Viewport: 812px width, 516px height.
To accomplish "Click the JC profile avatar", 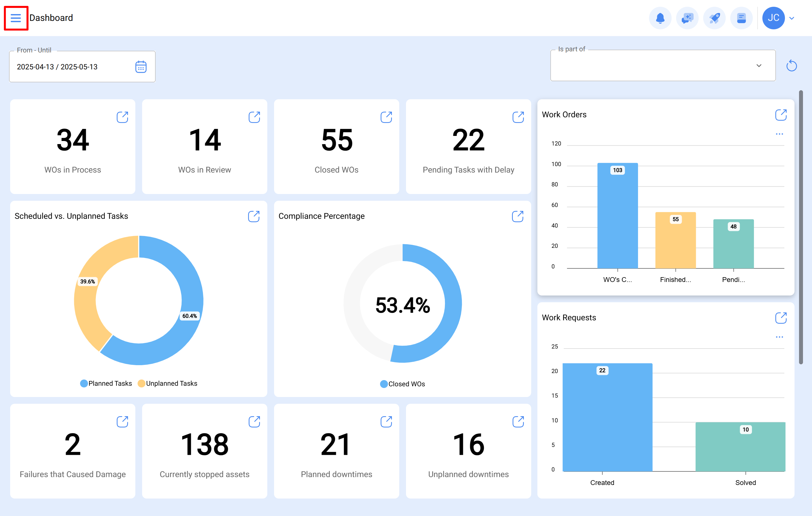I will pos(773,18).
